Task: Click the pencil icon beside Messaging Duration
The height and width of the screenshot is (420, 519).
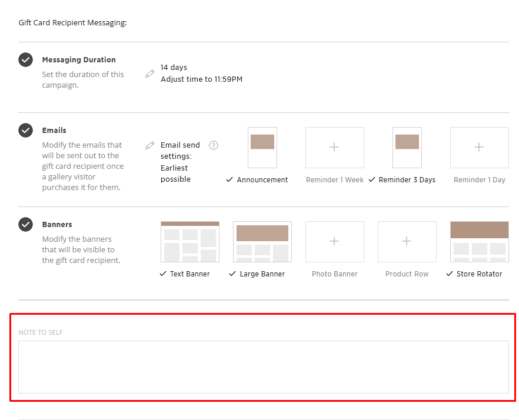Action: click(150, 74)
